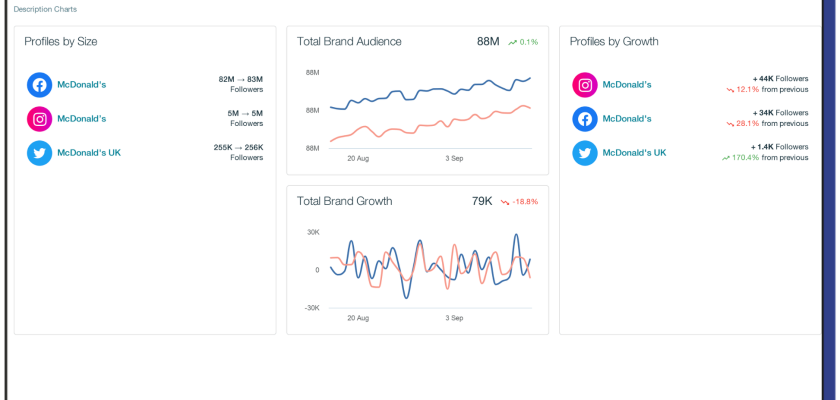Viewport: 840px width, 400px height.
Task: Click the green upward trend arrow beside 0.1%
Action: (x=512, y=42)
